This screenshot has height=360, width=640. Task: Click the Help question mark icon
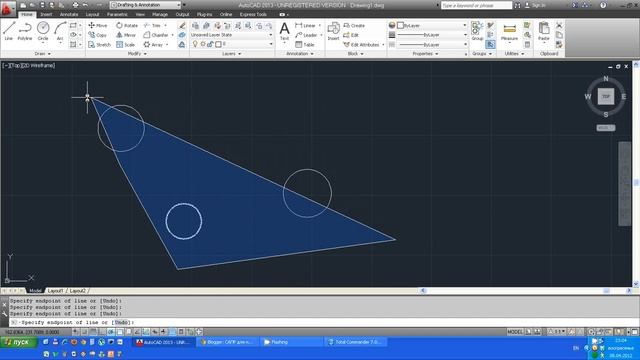[603, 5]
